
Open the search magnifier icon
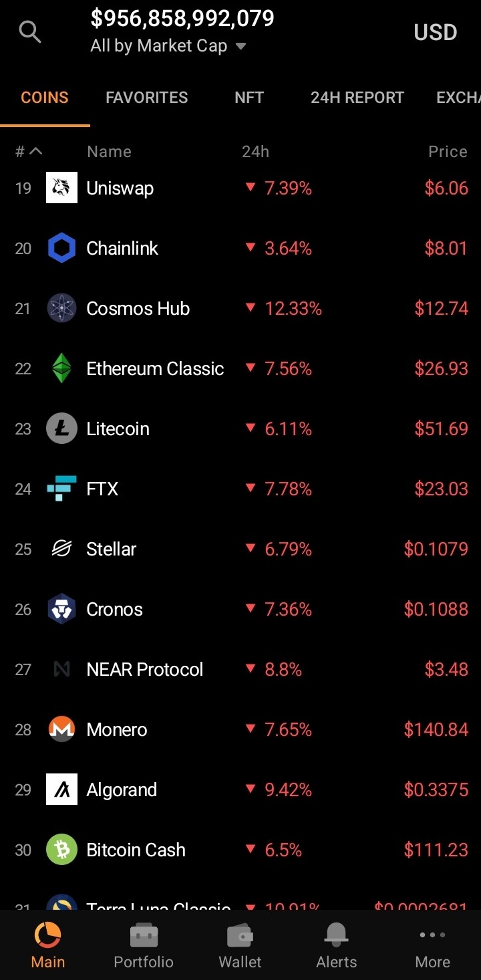(30, 31)
